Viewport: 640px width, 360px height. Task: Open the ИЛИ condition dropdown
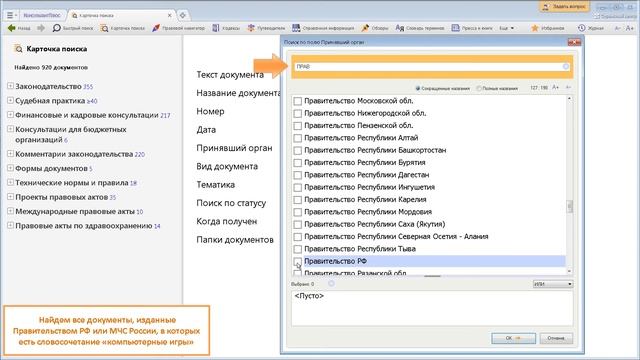coord(553,284)
